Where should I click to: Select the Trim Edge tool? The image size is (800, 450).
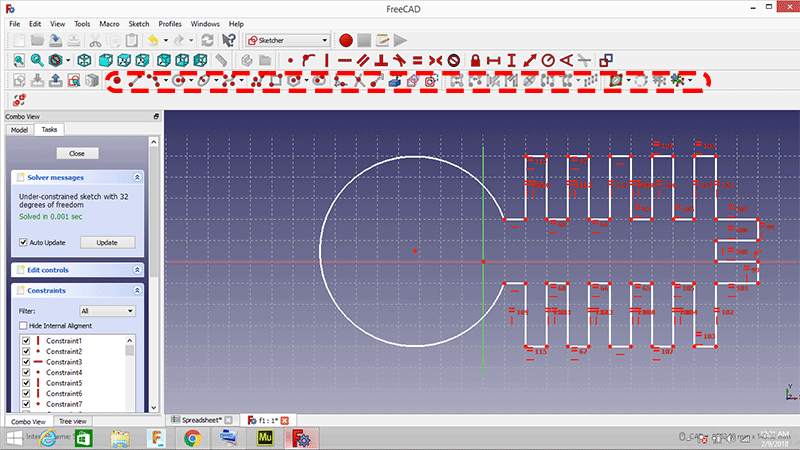click(x=359, y=81)
